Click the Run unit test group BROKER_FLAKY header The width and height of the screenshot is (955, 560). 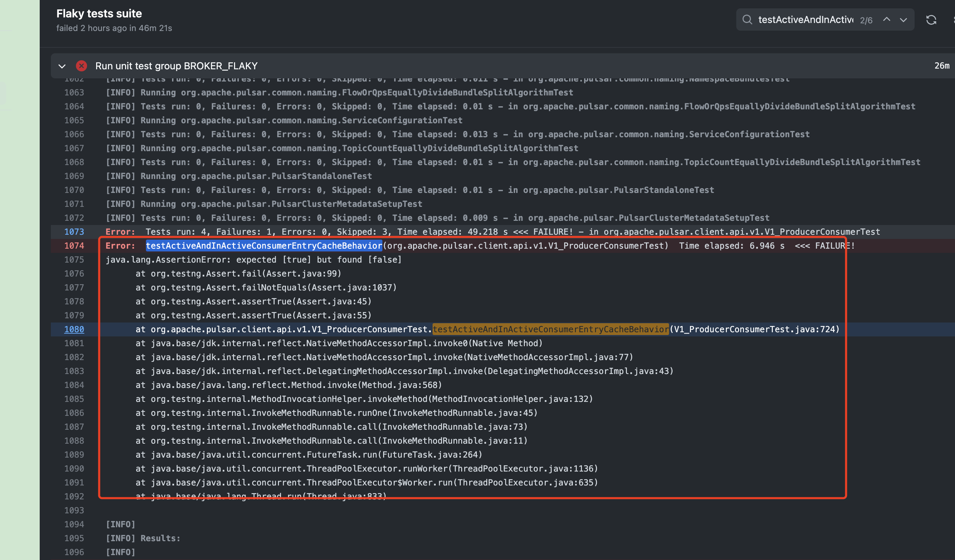[x=176, y=66]
